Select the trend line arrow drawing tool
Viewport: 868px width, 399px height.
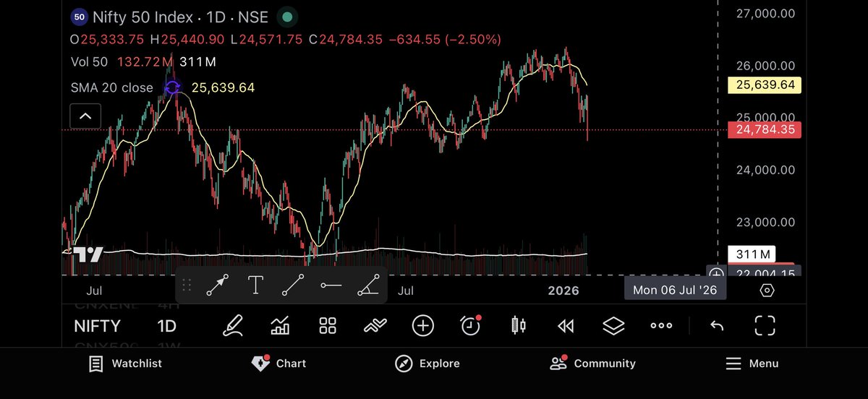pos(218,286)
